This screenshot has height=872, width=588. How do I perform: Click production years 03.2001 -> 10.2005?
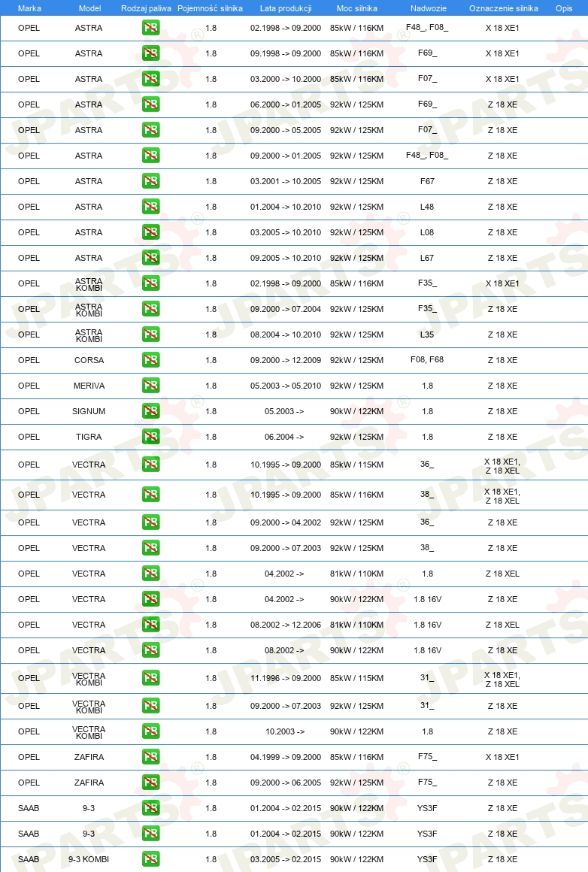pyautogui.click(x=286, y=181)
